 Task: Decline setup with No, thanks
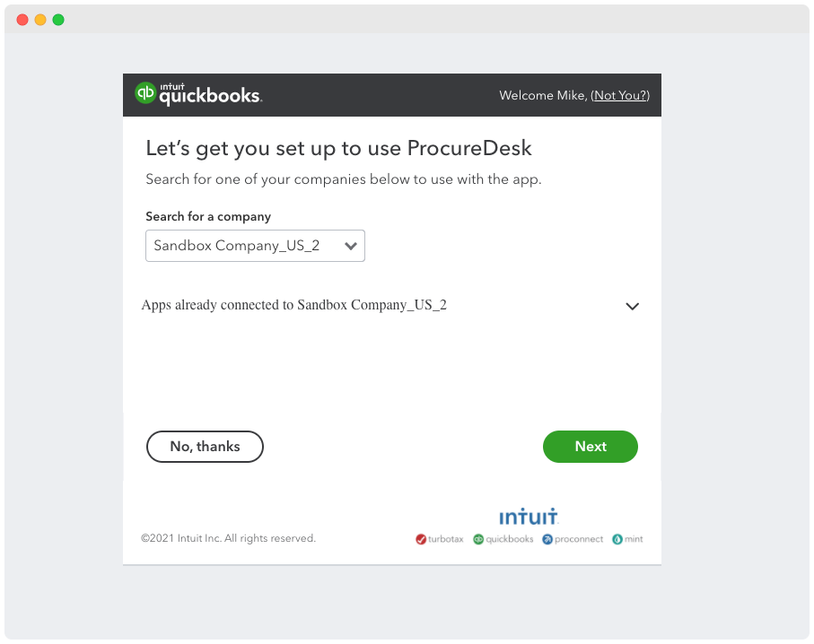click(x=205, y=446)
